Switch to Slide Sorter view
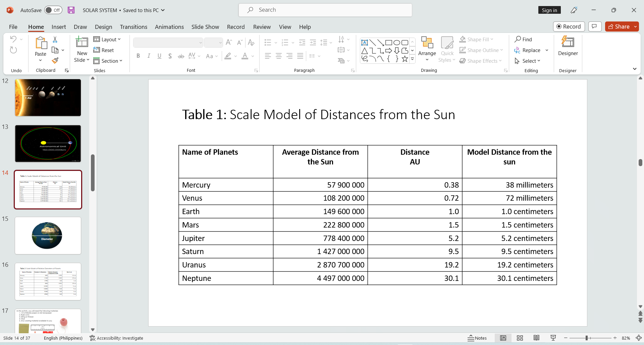 pyautogui.click(x=520, y=338)
